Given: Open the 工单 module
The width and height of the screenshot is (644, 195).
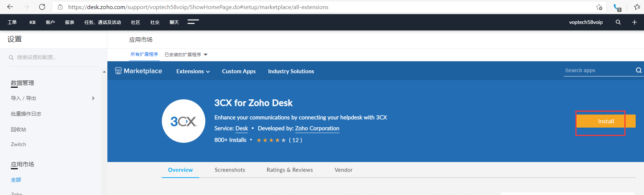Looking at the screenshot, I should pos(12,22).
